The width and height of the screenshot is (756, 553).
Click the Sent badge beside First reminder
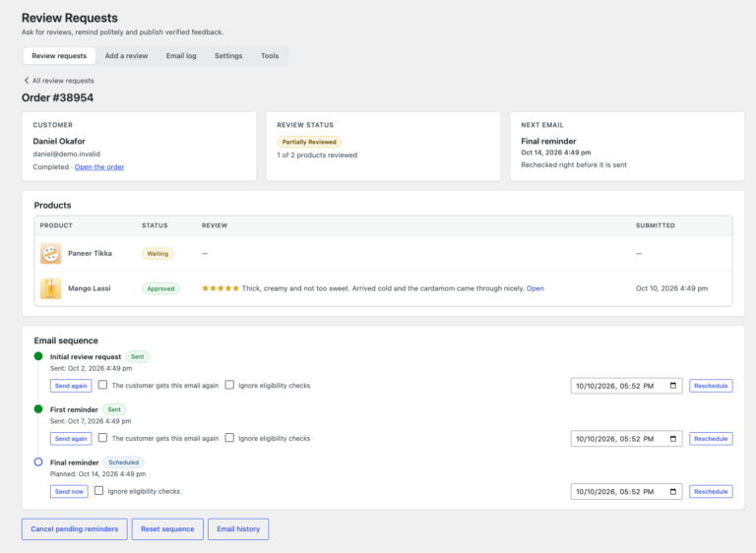[x=114, y=409]
